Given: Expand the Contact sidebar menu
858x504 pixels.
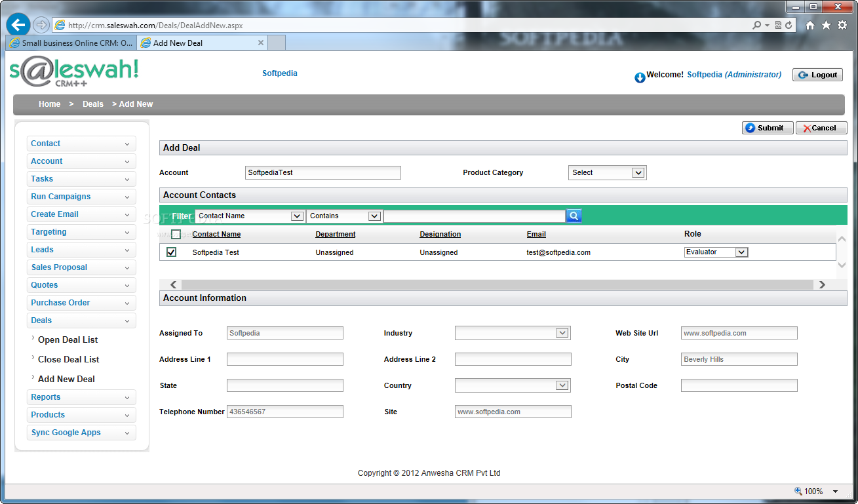Looking at the screenshot, I should pyautogui.click(x=81, y=144).
